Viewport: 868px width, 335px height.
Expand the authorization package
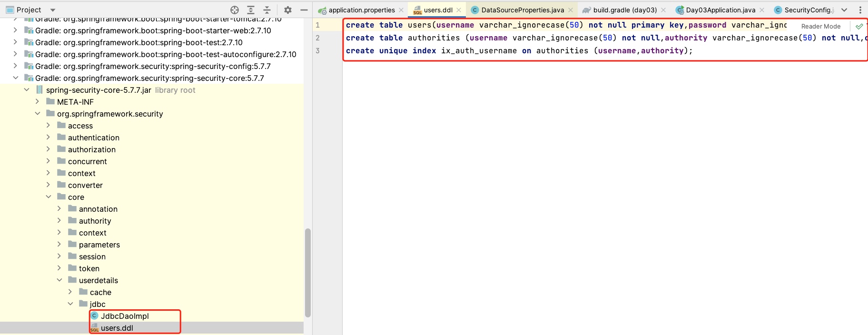[x=48, y=149]
